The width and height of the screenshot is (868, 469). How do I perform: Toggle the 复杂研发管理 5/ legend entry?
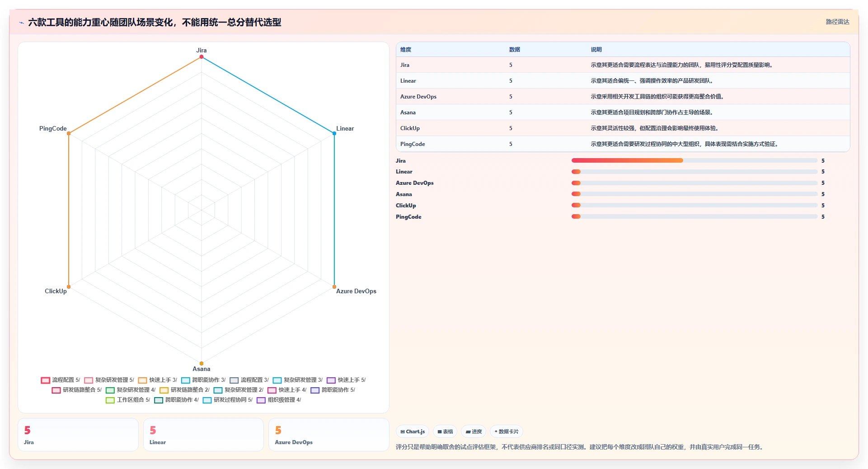point(109,380)
